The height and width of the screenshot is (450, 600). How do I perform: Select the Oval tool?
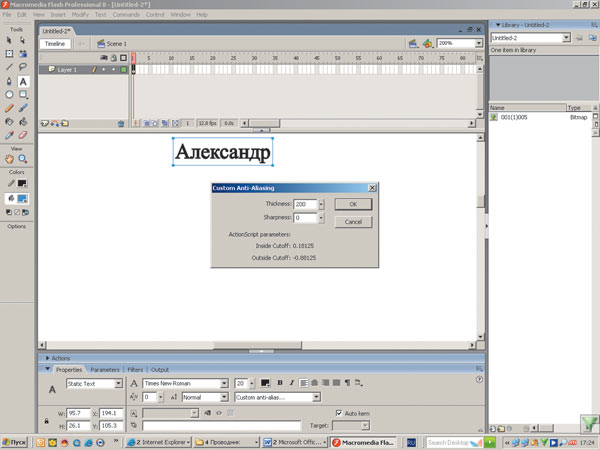point(9,94)
